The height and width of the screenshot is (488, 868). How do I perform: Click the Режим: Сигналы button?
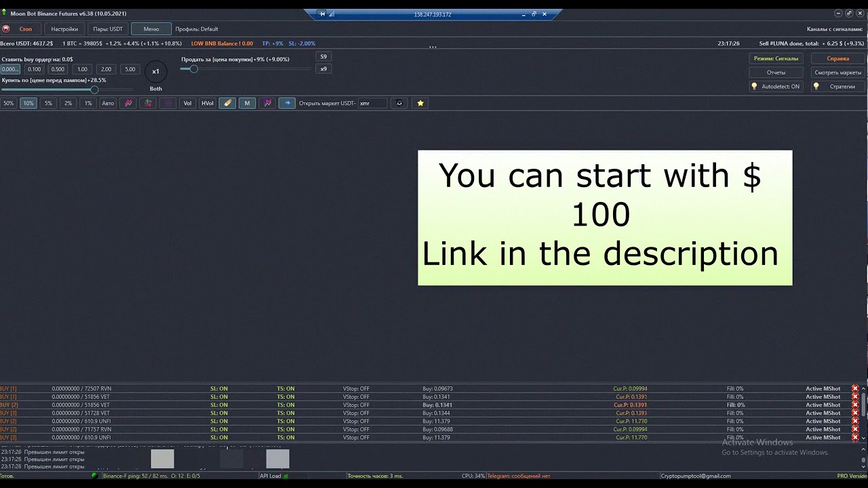(x=776, y=58)
